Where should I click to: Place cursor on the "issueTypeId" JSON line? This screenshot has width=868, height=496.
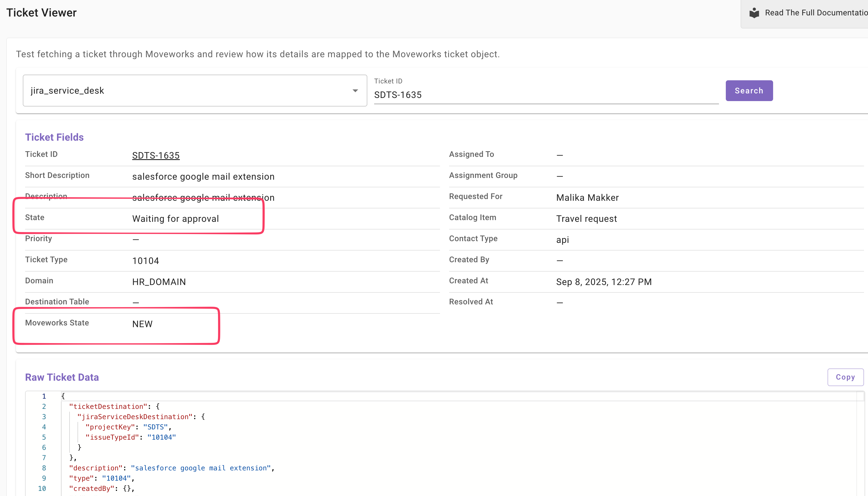pos(130,437)
